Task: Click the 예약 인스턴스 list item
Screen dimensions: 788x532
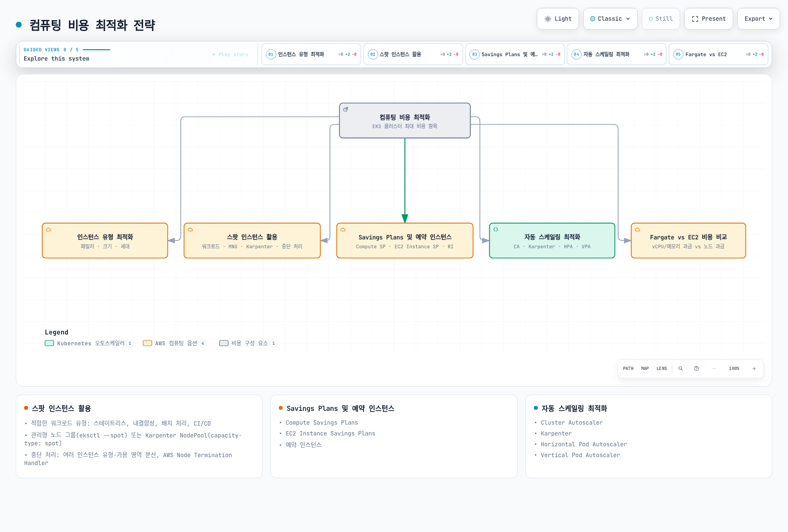Action: pos(303,445)
